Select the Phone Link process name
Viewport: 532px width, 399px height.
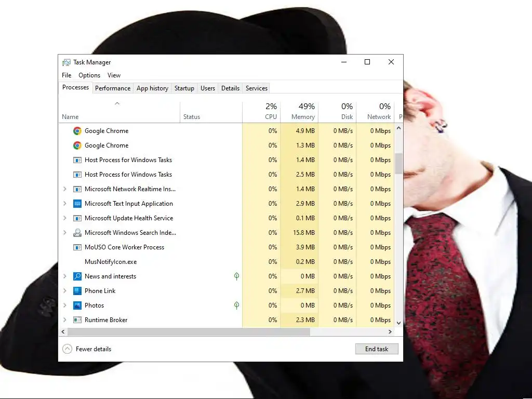[x=100, y=291]
